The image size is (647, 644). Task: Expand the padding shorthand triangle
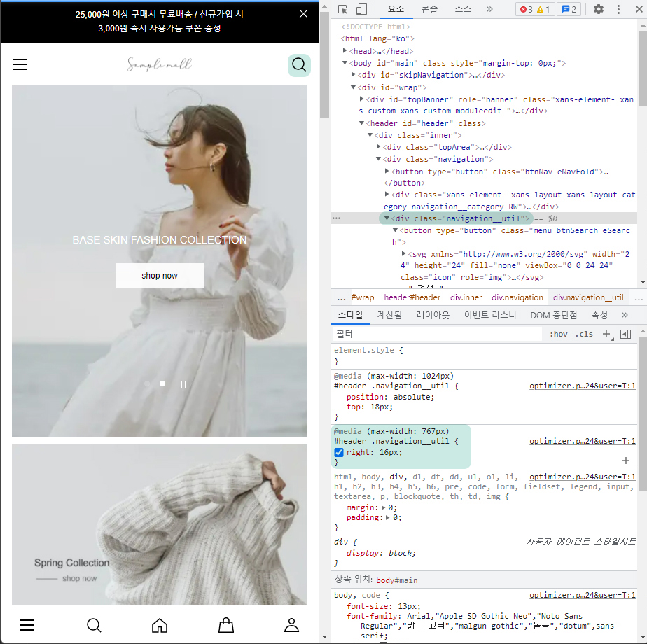click(x=387, y=517)
